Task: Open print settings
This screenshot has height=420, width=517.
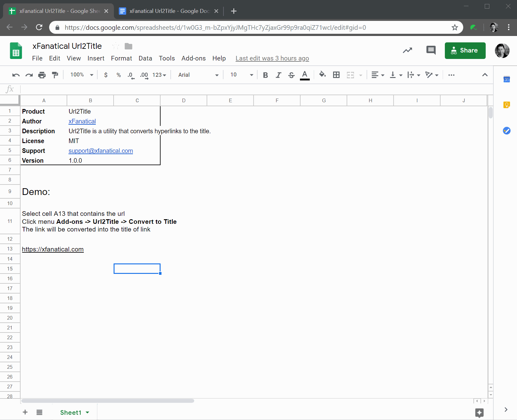Action: (42, 75)
